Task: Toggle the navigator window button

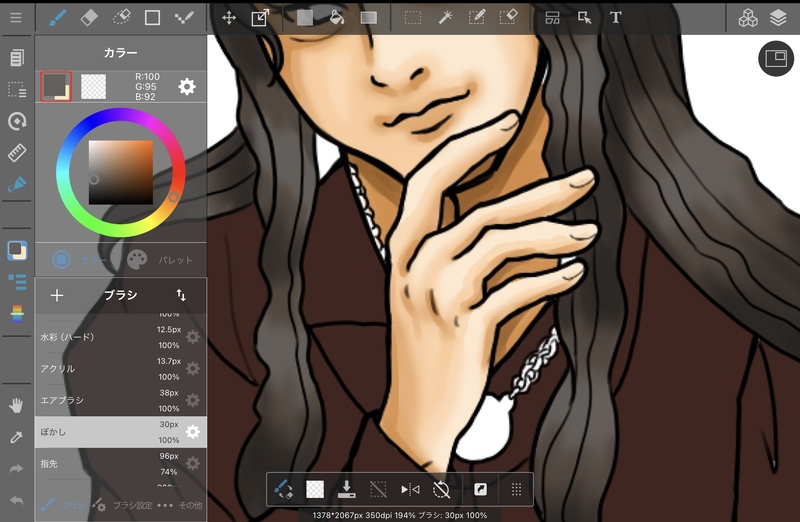Action: [x=776, y=58]
